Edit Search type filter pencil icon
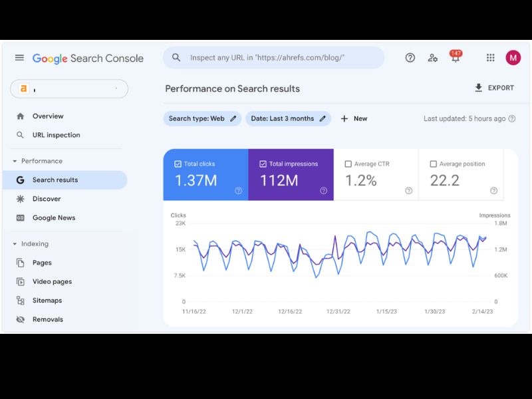The height and width of the screenshot is (399, 532). pos(233,118)
